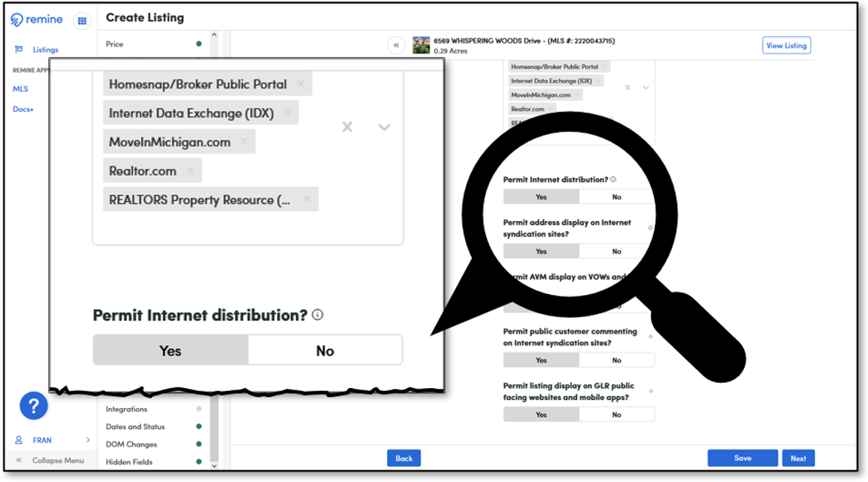This screenshot has height=482, width=868.
Task: Go to the Dates and Status section
Action: (135, 427)
